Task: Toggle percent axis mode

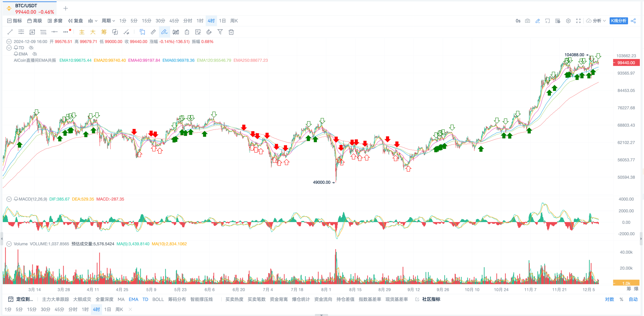Action: click(622, 299)
